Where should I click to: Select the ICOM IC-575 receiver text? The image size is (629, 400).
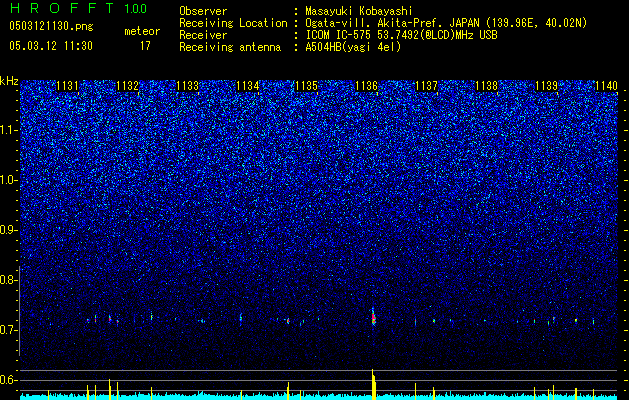[x=401, y=35]
